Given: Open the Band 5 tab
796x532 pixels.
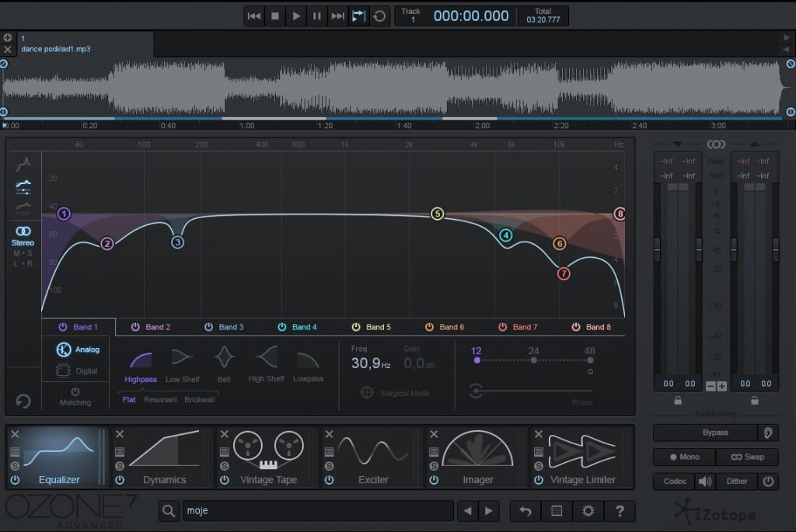Looking at the screenshot, I should point(379,327).
